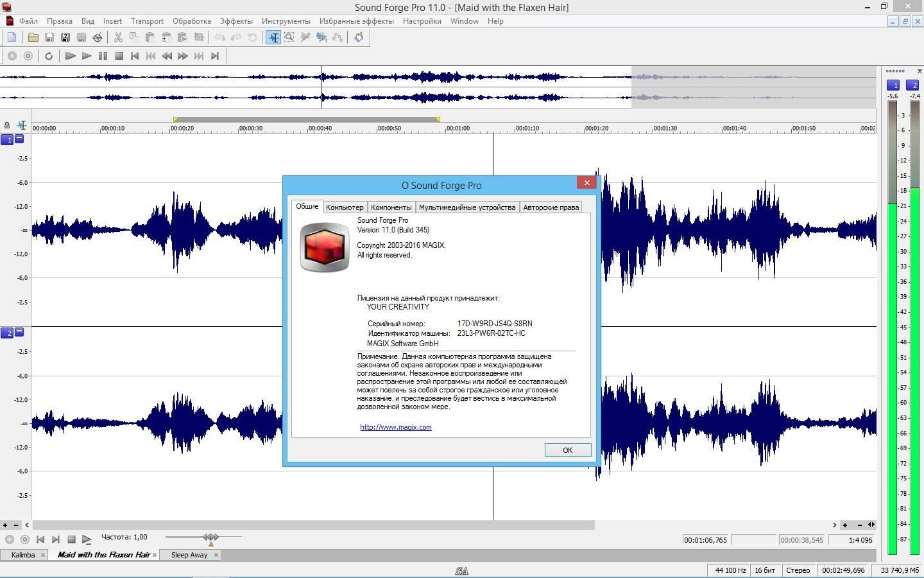
Task: Click OK in the About dialog
Action: pyautogui.click(x=568, y=450)
